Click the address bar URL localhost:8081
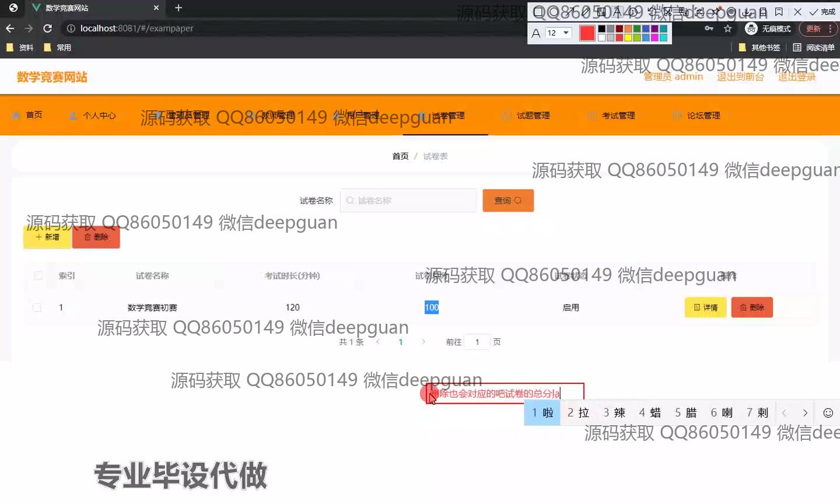 [136, 29]
